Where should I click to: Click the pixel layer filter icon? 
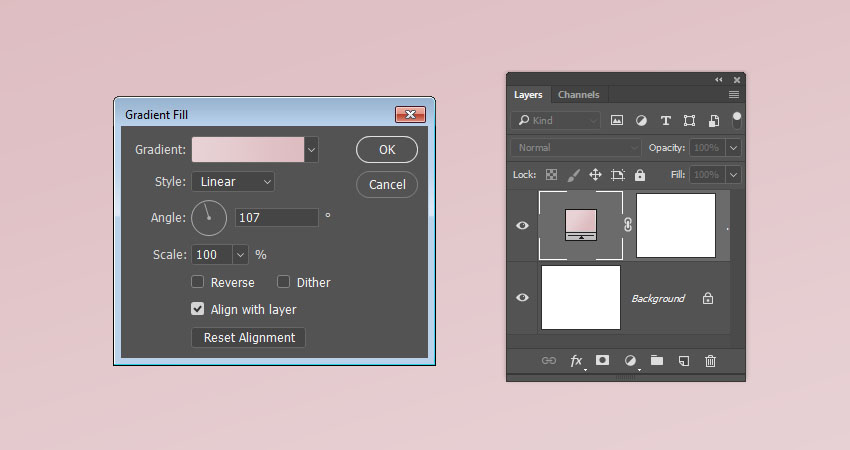pos(617,120)
